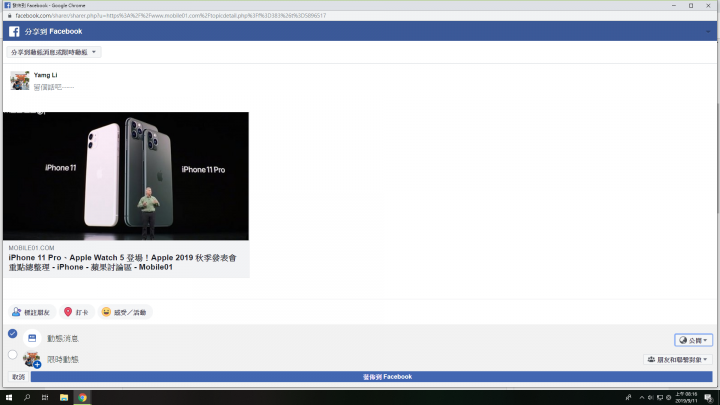The image size is (720, 405).
Task: Open Task View on the taskbar
Action: pyautogui.click(x=45, y=398)
